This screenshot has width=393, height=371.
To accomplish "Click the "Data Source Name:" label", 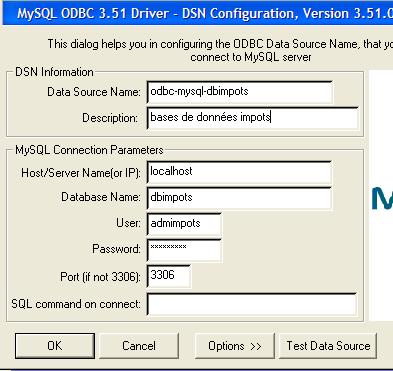I will [x=94, y=92].
